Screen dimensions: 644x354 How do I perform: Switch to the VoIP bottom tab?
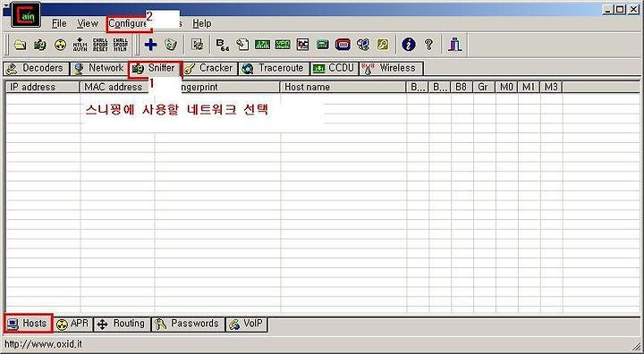coord(247,324)
